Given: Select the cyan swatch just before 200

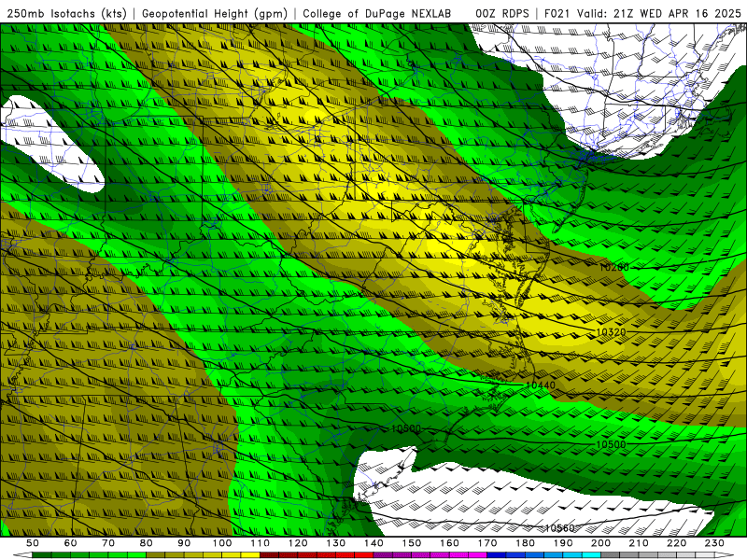Looking at the screenshot, I should (x=591, y=555).
